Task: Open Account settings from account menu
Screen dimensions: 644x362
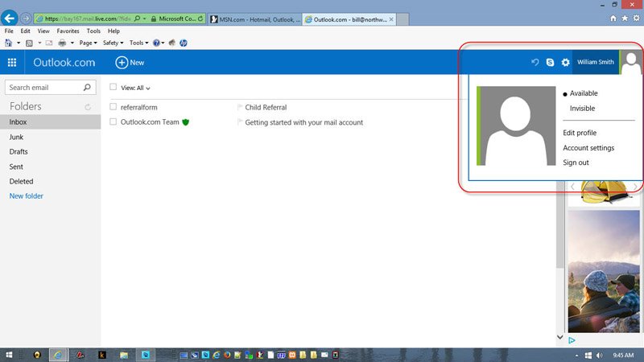Action: point(588,148)
